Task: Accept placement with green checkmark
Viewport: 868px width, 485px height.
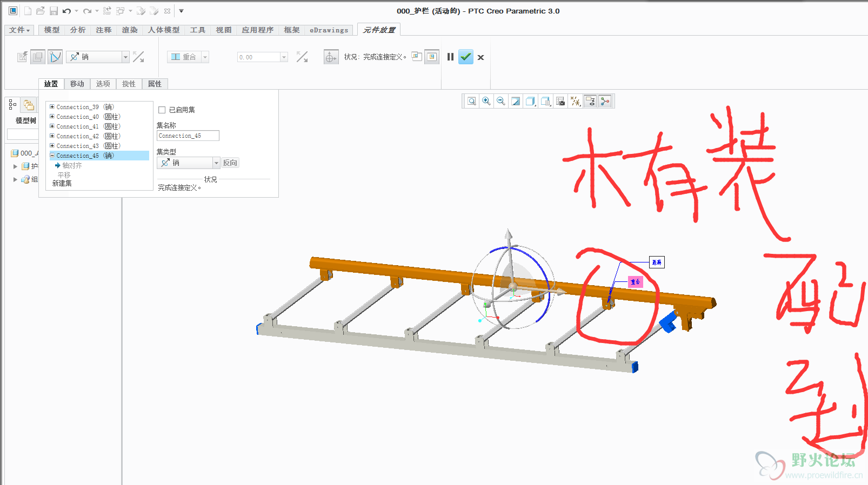Action: (466, 57)
